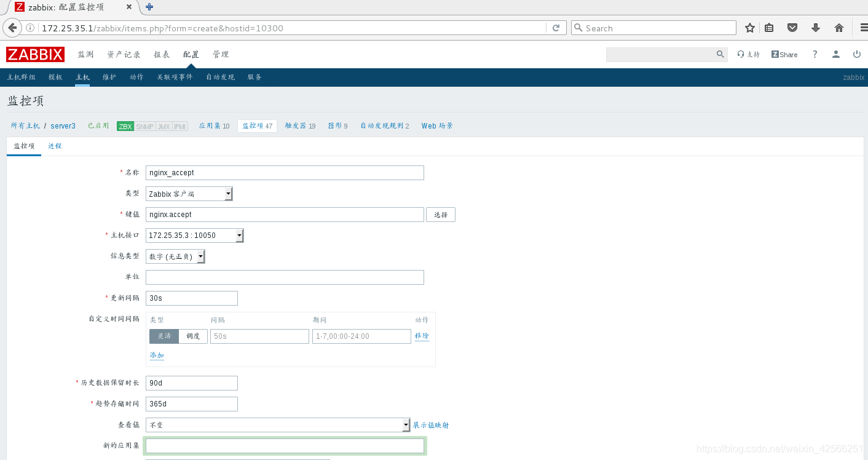Click the Zabbix logo
Image resolution: width=868 pixels, height=460 pixels.
[35, 54]
